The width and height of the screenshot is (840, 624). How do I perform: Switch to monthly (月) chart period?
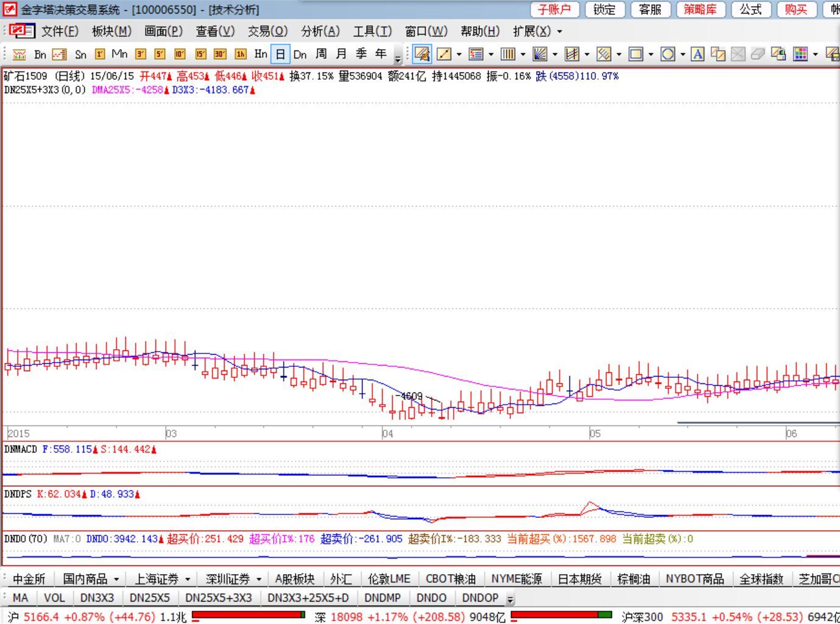point(341,54)
